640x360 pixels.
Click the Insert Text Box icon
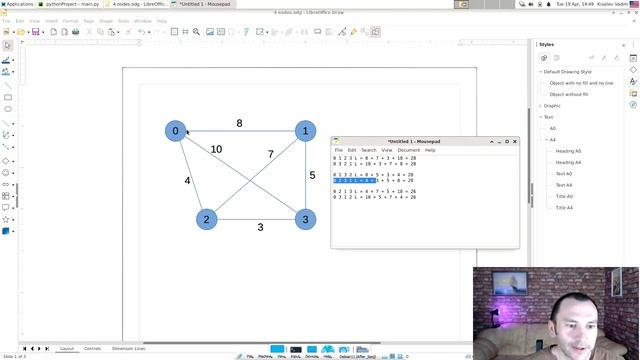click(221, 32)
